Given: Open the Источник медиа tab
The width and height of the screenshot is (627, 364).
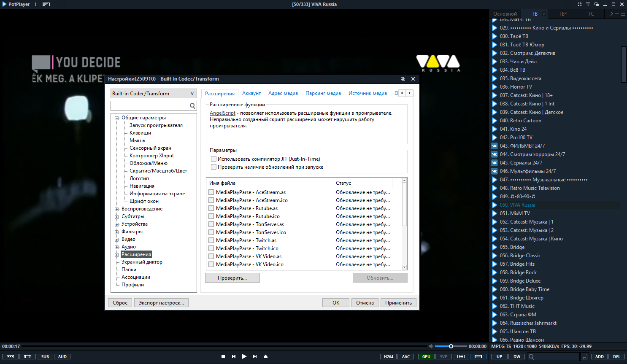Looking at the screenshot, I should (x=368, y=93).
